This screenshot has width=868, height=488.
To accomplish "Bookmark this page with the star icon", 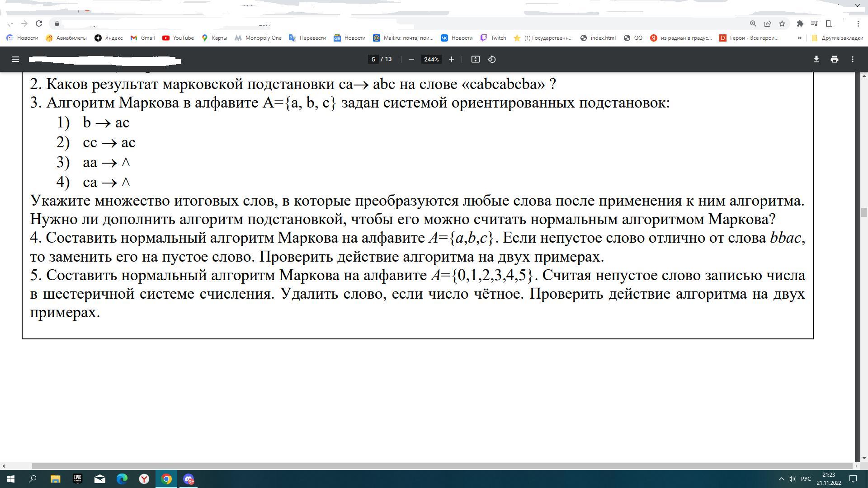I will pos(782,23).
